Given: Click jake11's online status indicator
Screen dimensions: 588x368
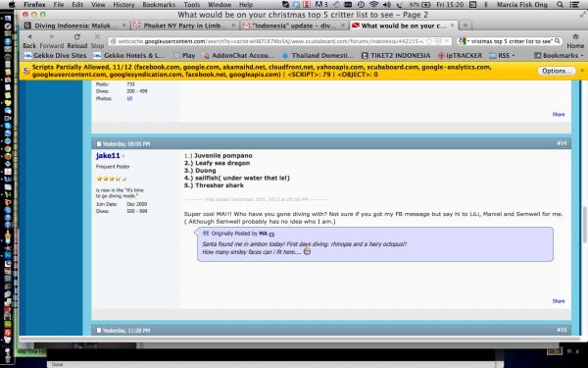Looking at the screenshot, I should tap(123, 156).
